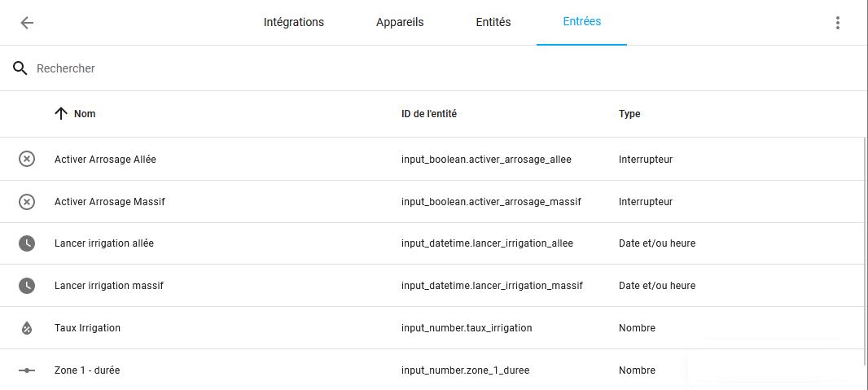Click the back arrow icon

27,23
